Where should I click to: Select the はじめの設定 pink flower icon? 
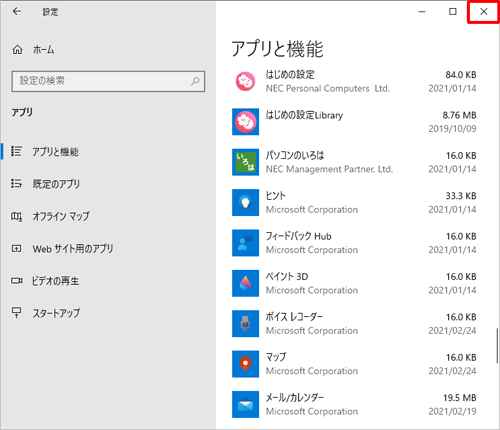coord(246,81)
